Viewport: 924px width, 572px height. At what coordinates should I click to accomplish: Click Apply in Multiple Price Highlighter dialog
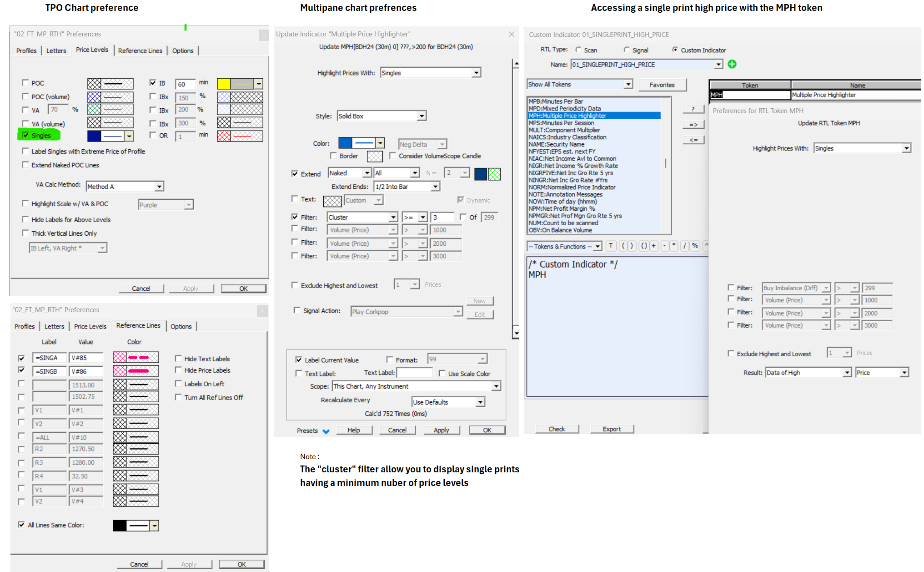tap(441, 430)
